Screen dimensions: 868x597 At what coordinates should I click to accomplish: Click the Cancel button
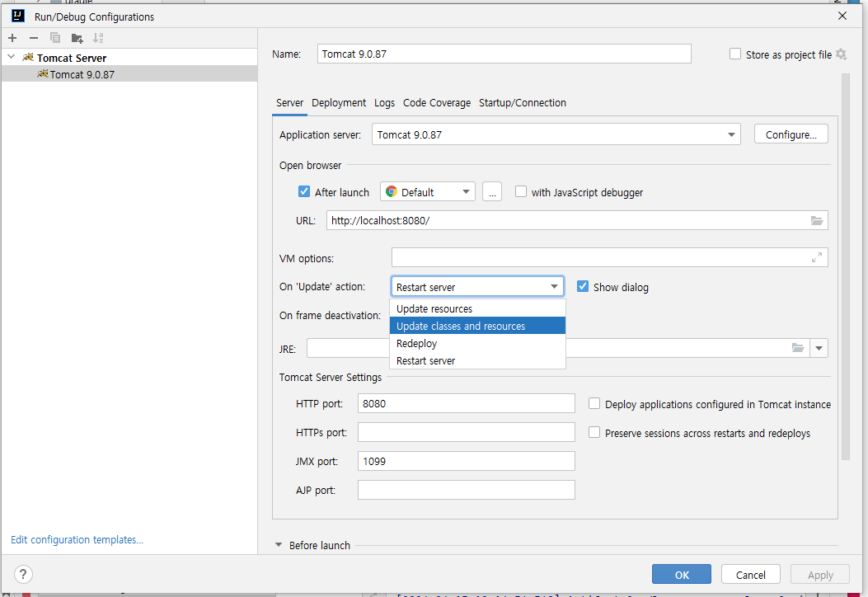pyautogui.click(x=751, y=574)
